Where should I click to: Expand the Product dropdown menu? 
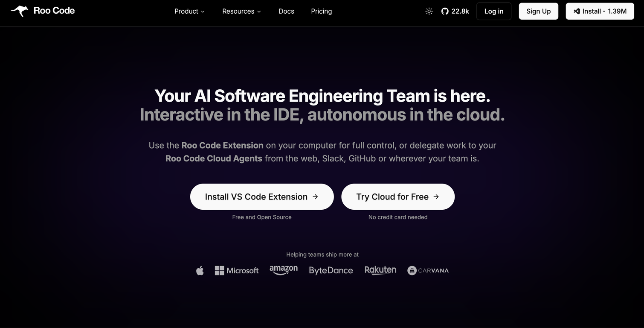189,11
